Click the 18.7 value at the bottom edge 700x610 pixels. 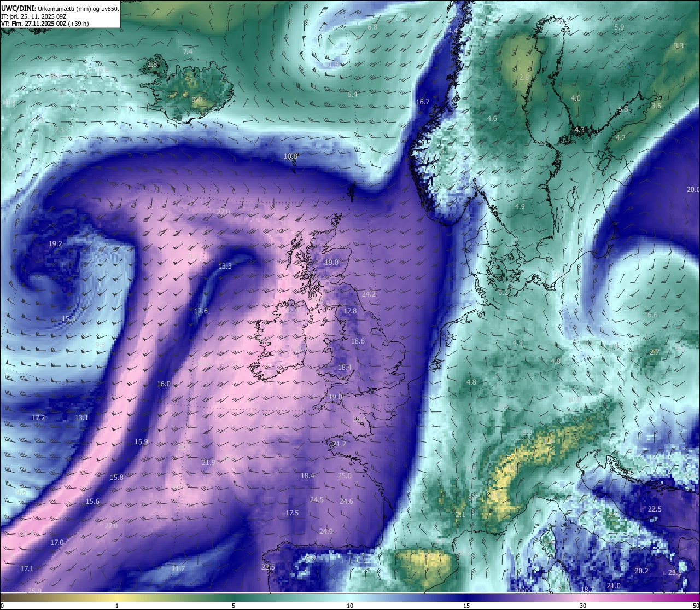587,590
